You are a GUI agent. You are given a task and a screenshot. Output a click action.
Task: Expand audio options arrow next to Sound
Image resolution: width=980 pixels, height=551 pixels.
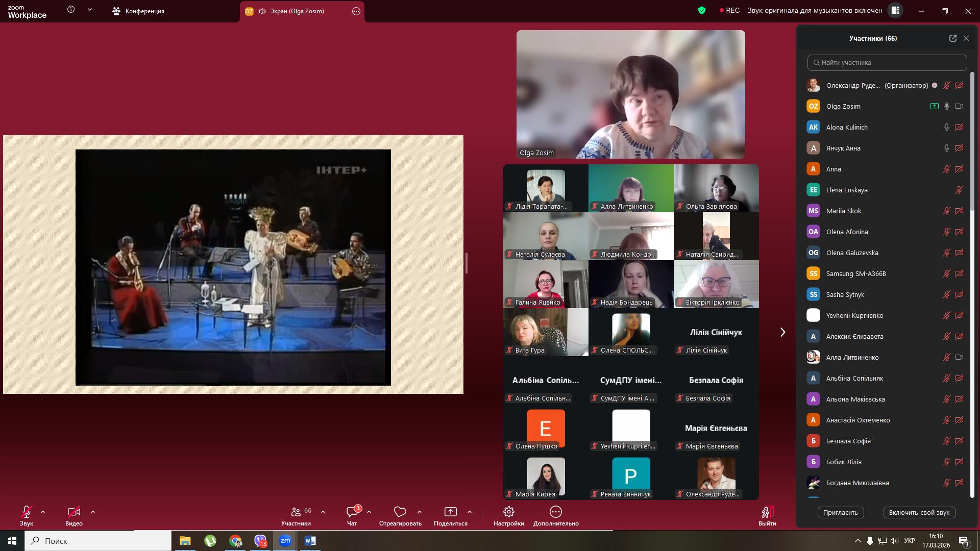43,511
